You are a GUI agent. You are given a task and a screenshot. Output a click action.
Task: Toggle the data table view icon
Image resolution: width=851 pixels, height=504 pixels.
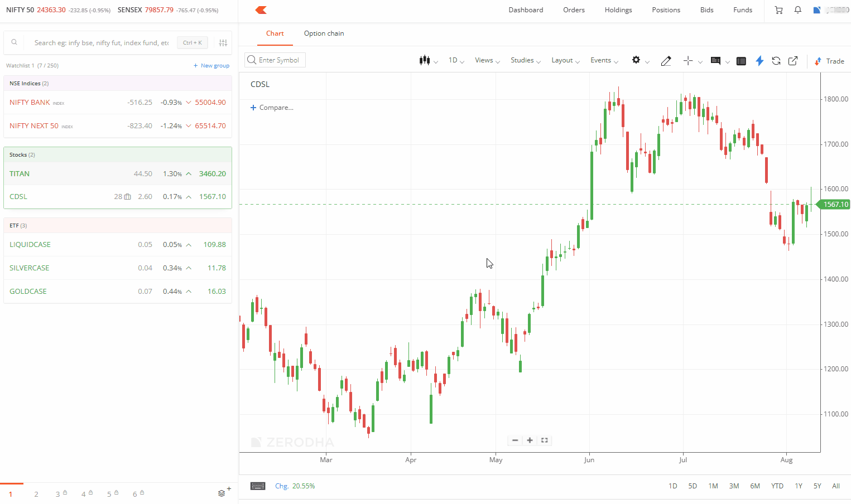click(x=741, y=61)
